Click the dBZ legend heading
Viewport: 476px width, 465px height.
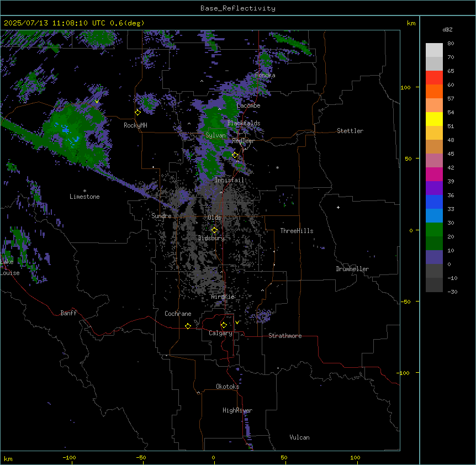447,29
